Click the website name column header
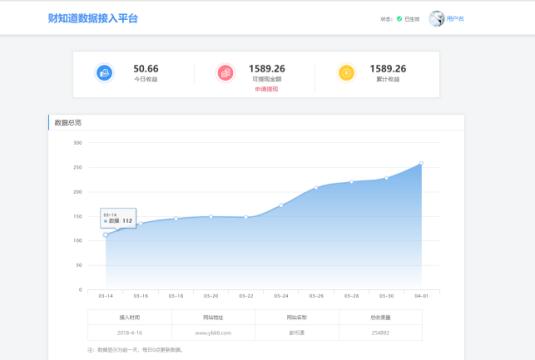Viewport: 535px width, 360px height. 297,317
